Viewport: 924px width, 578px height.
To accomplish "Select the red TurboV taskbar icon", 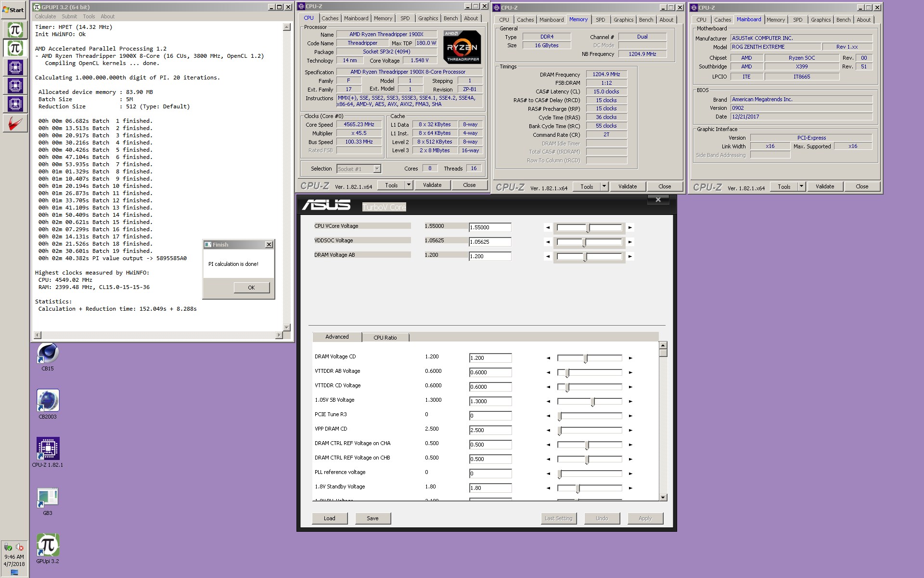I will pyautogui.click(x=15, y=123).
